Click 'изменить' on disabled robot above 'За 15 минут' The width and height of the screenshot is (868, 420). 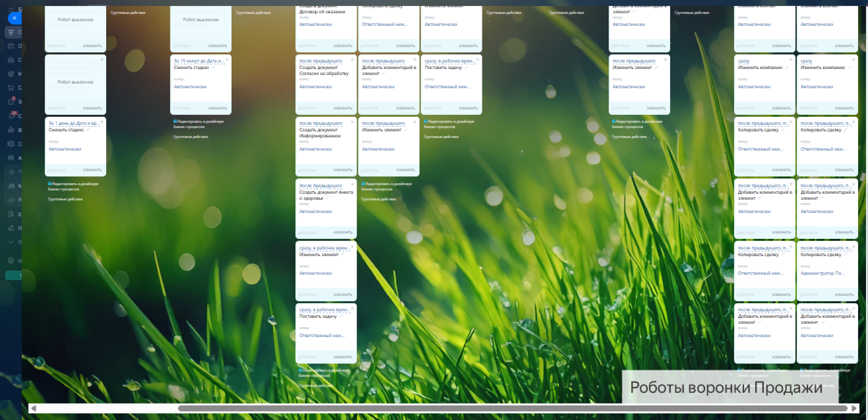[218, 46]
